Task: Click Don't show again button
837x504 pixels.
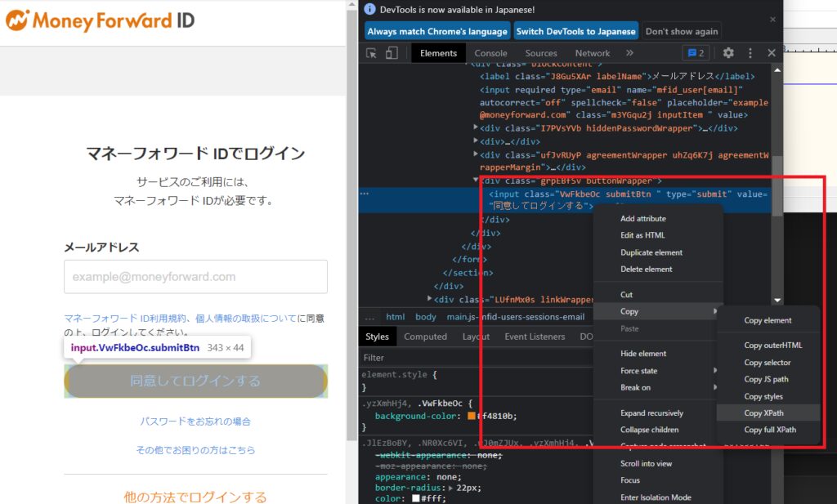Action: pos(682,32)
